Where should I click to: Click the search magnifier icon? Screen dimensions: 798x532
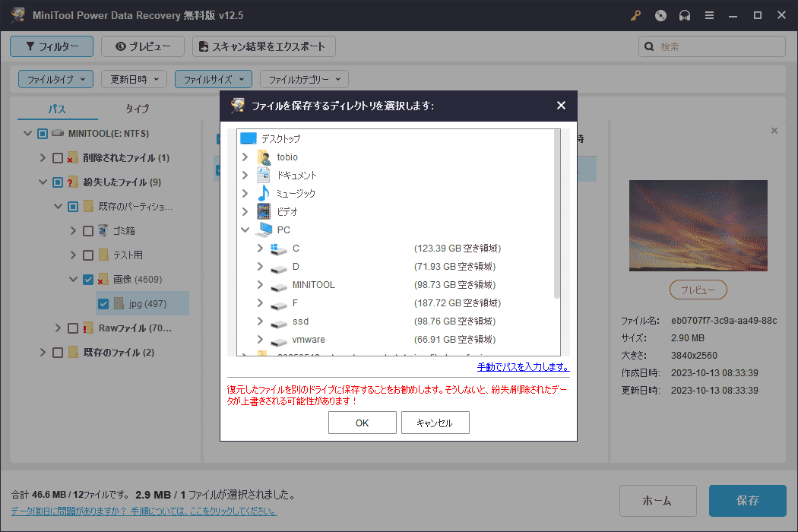[649, 46]
